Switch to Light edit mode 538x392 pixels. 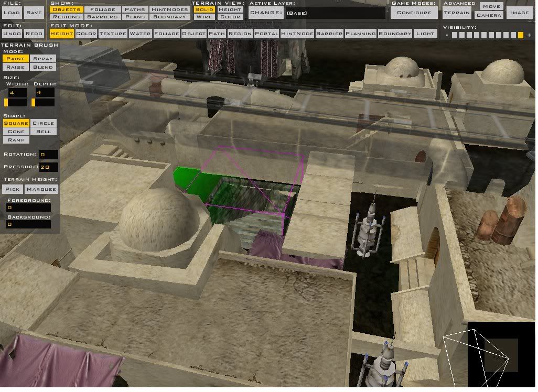425,34
